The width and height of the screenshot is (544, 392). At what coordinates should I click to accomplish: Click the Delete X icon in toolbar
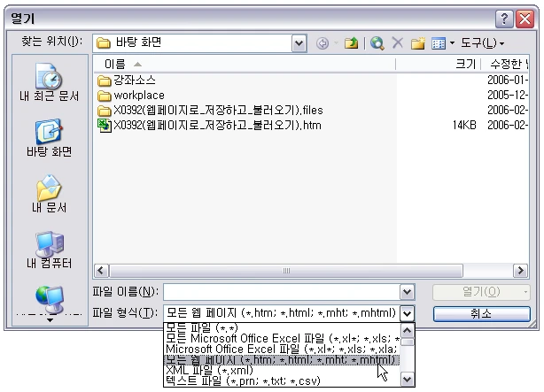(398, 43)
